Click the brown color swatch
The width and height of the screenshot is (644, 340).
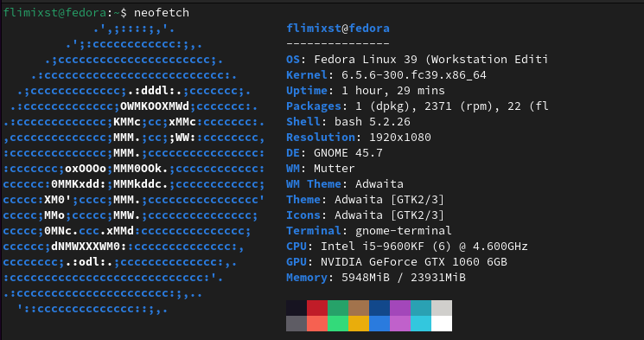pos(359,308)
